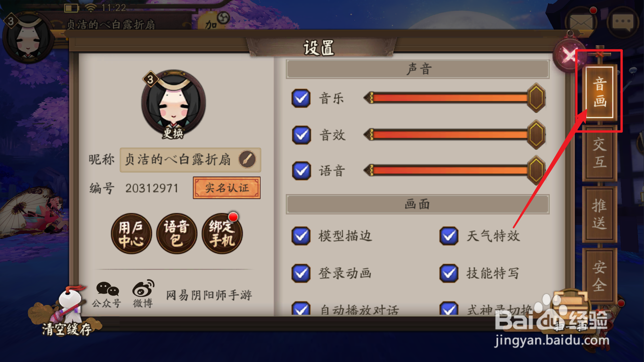Toggle the 音乐 checkbox

301,98
